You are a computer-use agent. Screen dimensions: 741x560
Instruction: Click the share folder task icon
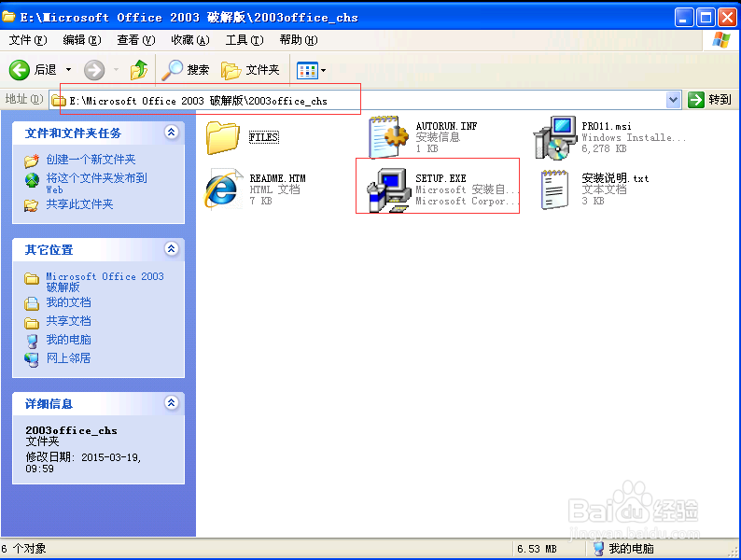pyautogui.click(x=31, y=205)
